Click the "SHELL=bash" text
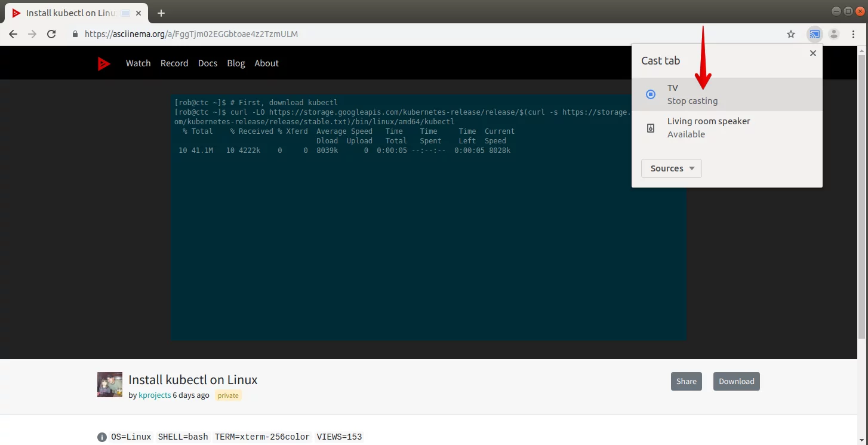 click(x=183, y=437)
